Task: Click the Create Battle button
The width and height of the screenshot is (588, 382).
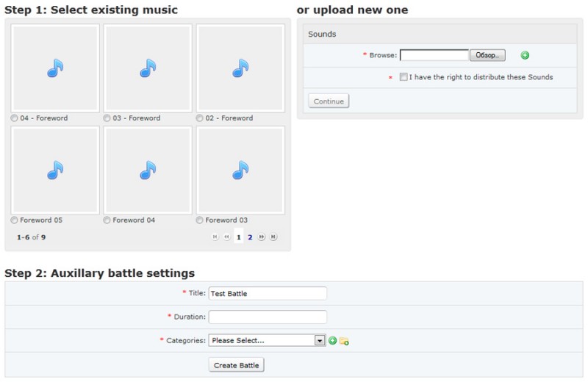Action: tap(236, 365)
